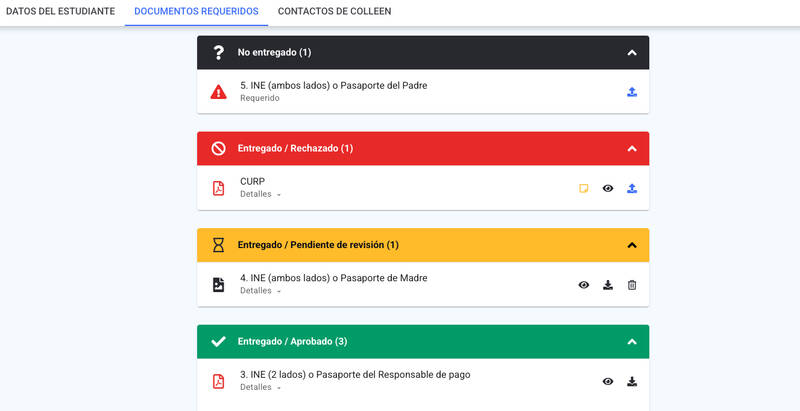The width and height of the screenshot is (800, 411).
Task: Expand Detalles under CURP
Action: point(260,194)
